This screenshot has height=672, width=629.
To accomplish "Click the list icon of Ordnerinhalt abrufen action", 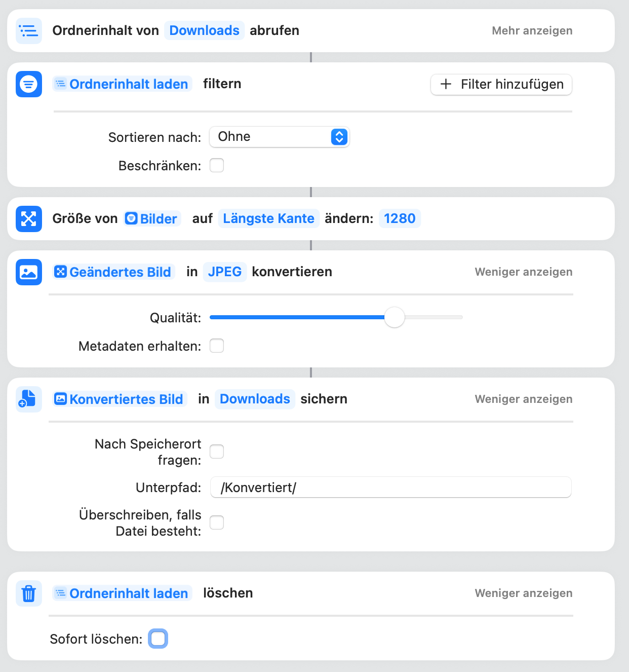I will click(29, 31).
